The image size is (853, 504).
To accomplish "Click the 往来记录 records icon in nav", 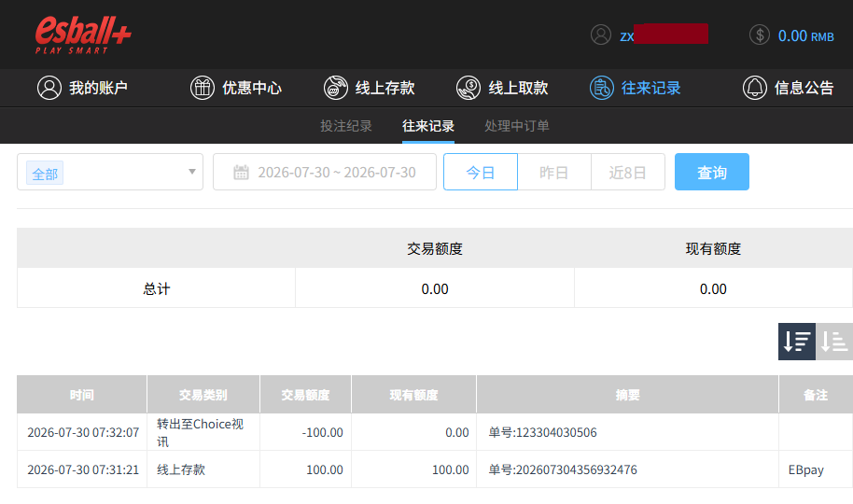I will tap(602, 88).
